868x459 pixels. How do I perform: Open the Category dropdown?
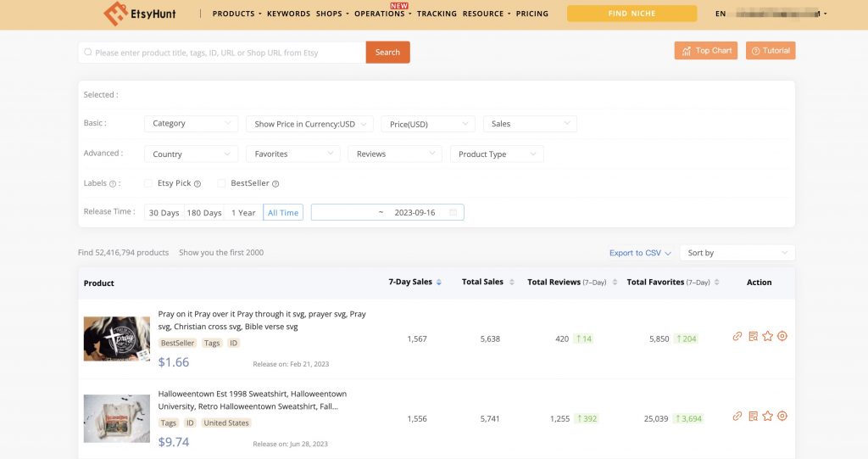pos(191,124)
